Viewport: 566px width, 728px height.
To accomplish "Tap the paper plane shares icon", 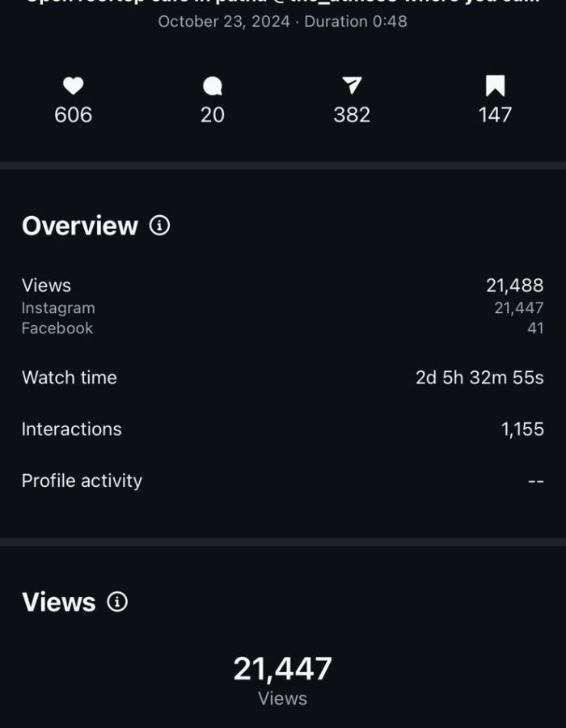I will 352,85.
